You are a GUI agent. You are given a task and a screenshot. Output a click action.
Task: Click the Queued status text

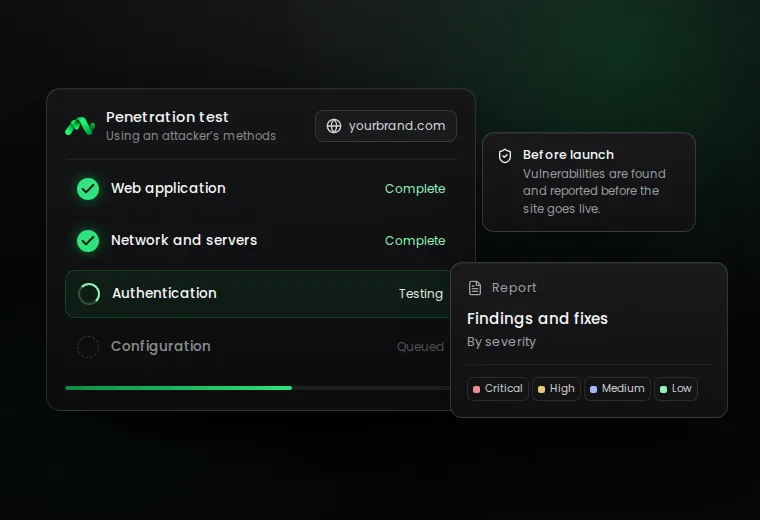pos(420,347)
